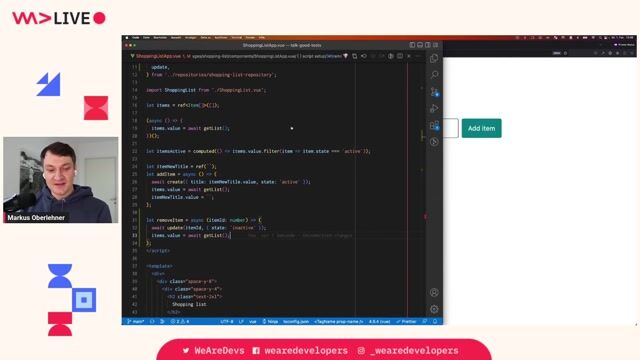The height and width of the screenshot is (360, 640).
Task: Open Source Control view with badge
Action: (434, 92)
